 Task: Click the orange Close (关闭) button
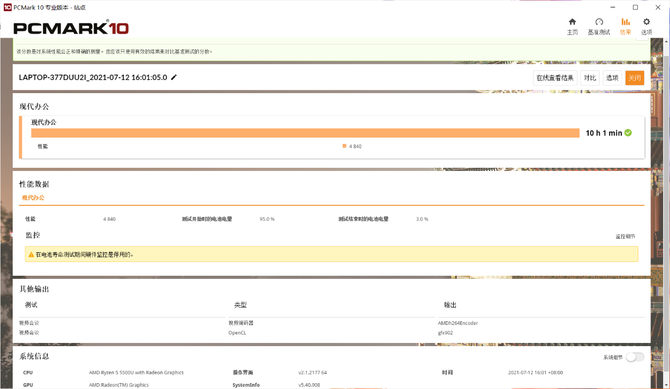[635, 78]
